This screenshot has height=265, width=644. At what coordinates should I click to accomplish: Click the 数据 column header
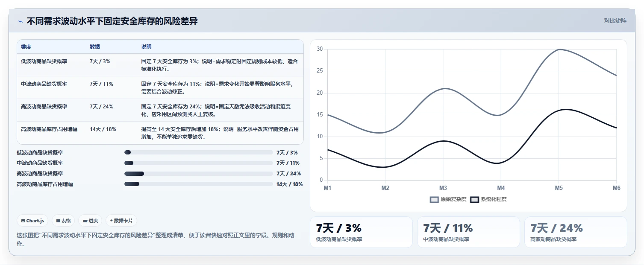(x=95, y=47)
